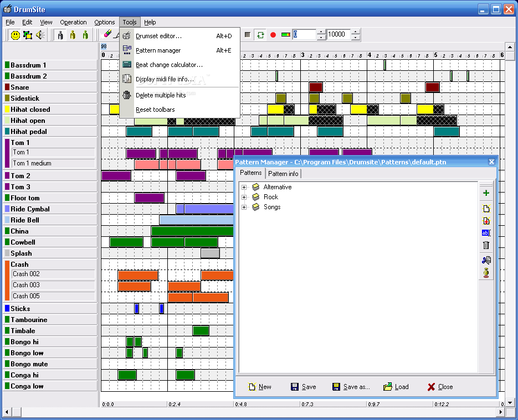Click the vertical scrollbar down arrow

click(510, 402)
